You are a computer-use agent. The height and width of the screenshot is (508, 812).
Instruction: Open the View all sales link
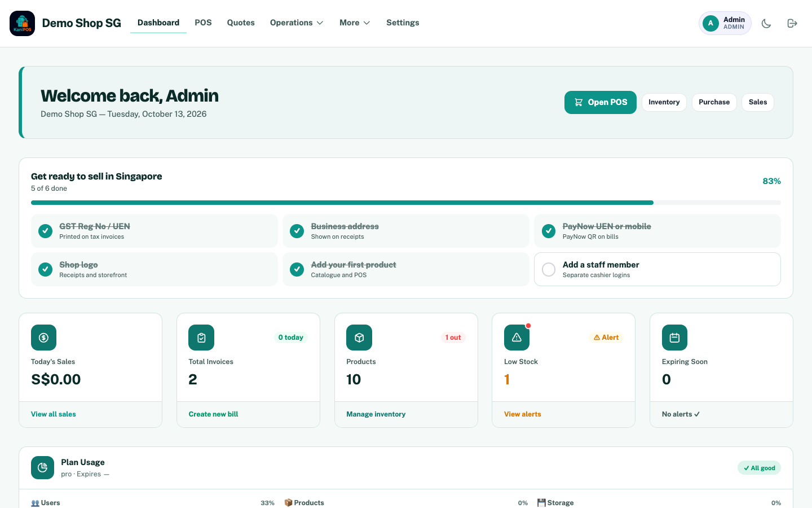coord(54,414)
